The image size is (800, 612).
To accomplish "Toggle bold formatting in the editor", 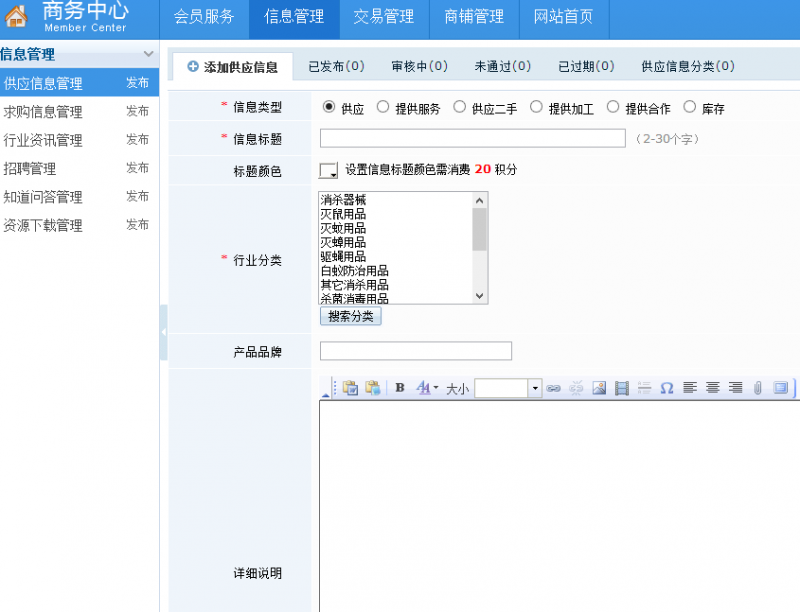I will click(400, 388).
